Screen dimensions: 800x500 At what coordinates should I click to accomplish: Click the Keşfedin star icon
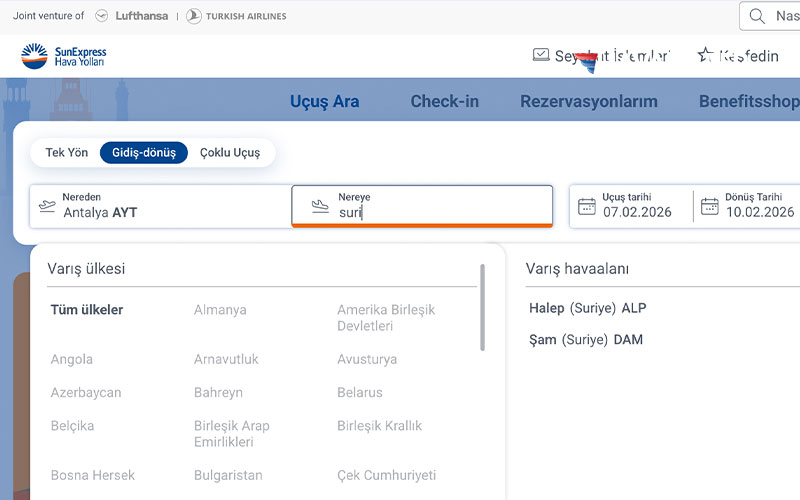point(706,55)
